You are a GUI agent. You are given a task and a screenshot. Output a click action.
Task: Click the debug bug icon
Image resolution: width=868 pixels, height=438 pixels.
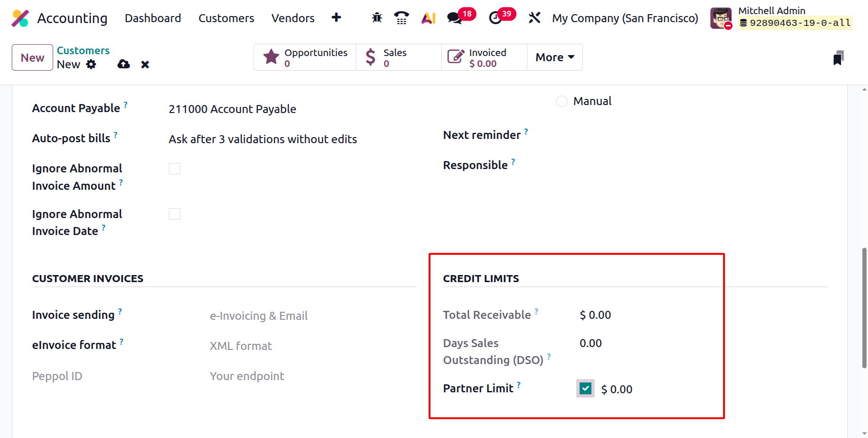(377, 18)
